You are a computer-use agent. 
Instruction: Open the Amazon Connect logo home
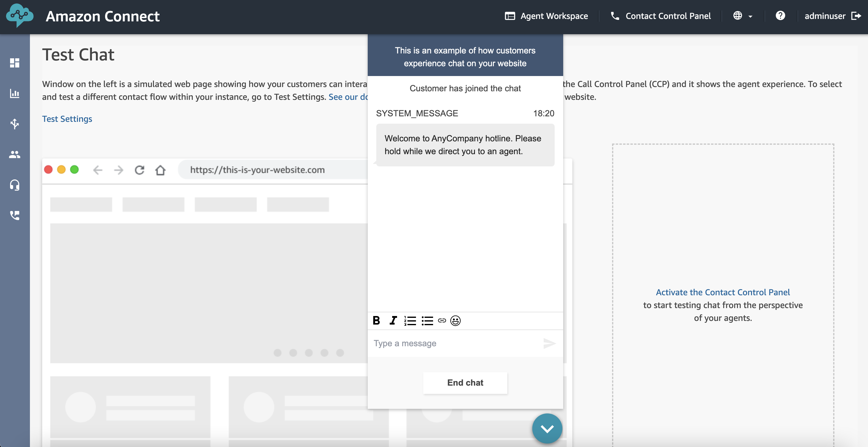click(20, 16)
